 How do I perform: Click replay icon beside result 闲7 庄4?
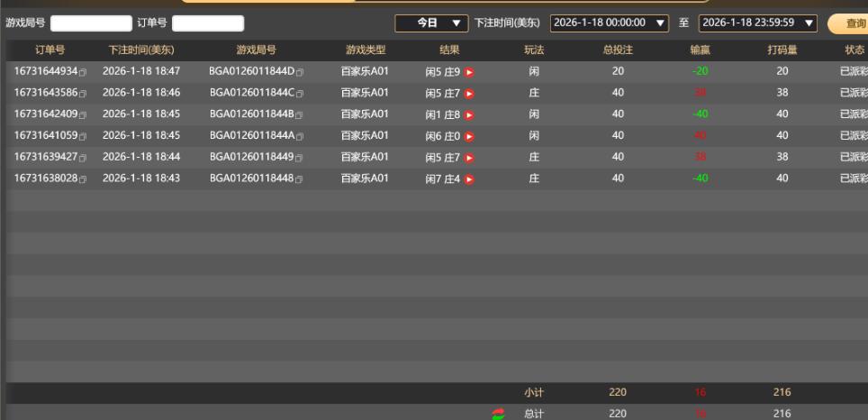tap(468, 178)
